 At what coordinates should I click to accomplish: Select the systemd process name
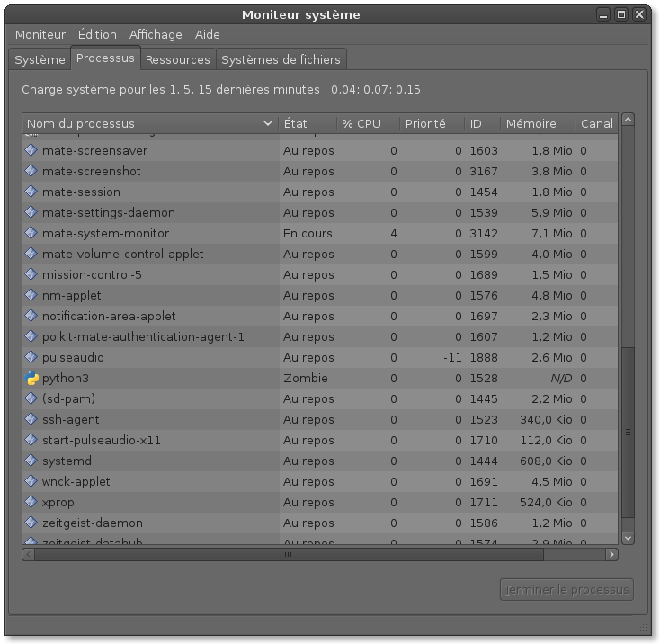pos(67,461)
